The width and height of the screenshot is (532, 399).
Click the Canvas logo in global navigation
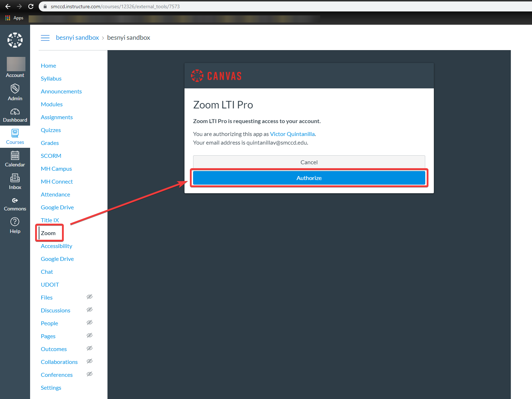click(15, 40)
